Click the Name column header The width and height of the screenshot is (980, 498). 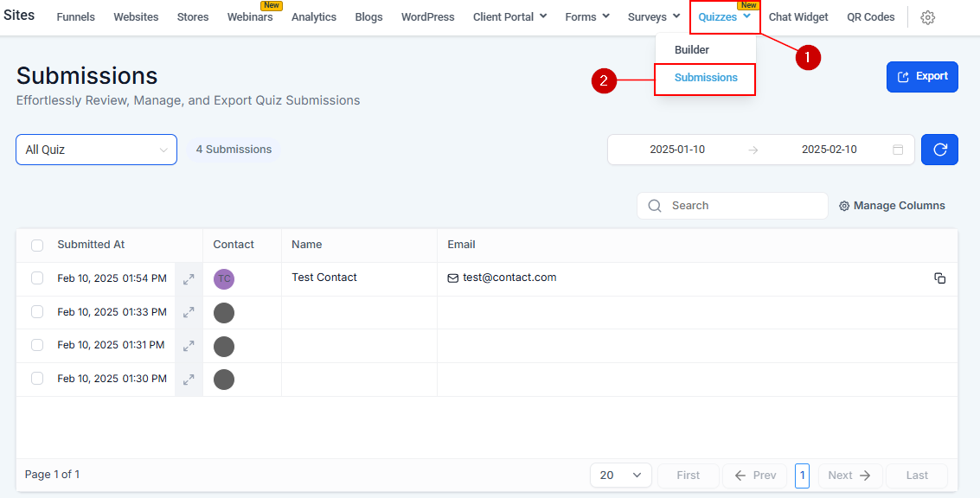pyautogui.click(x=307, y=245)
